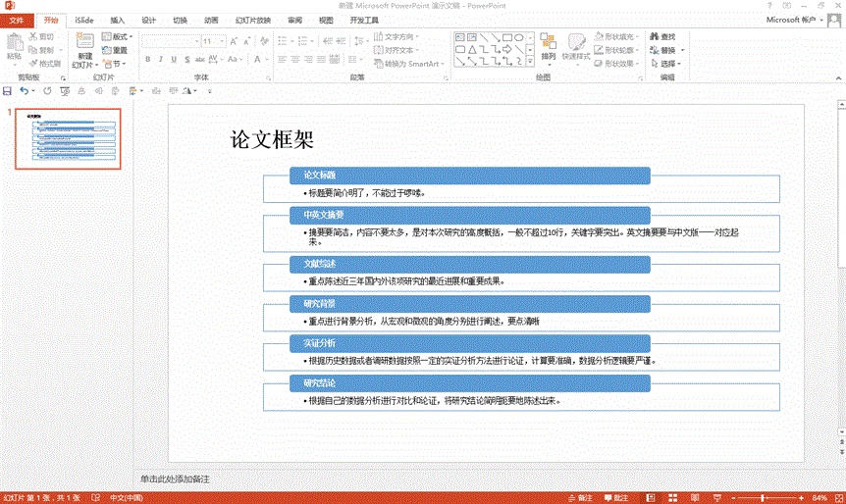
Task: Toggle Italic formatting
Action: (x=161, y=59)
